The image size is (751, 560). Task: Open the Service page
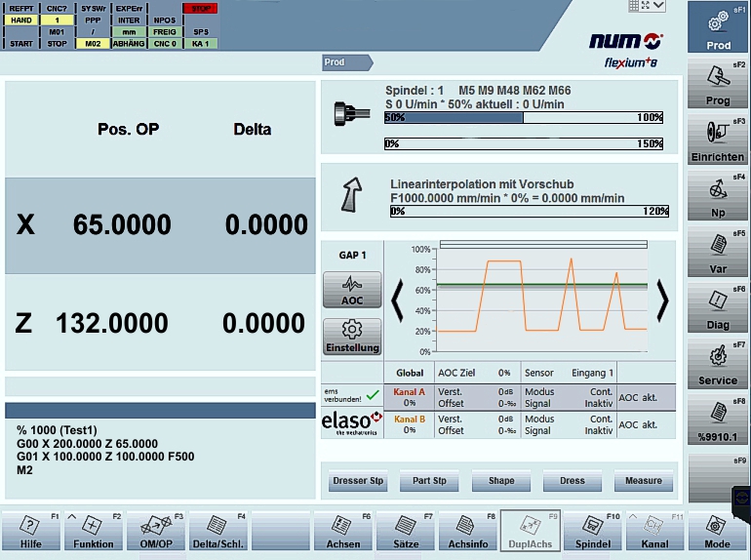point(718,365)
